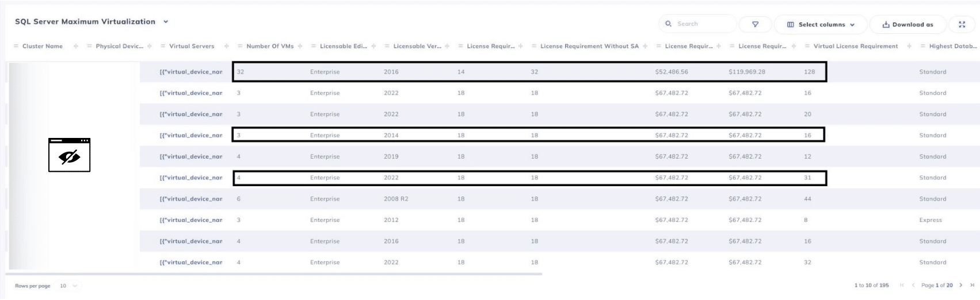
Task: Click move icon after Physical Devic...
Action: pyautogui.click(x=150, y=46)
